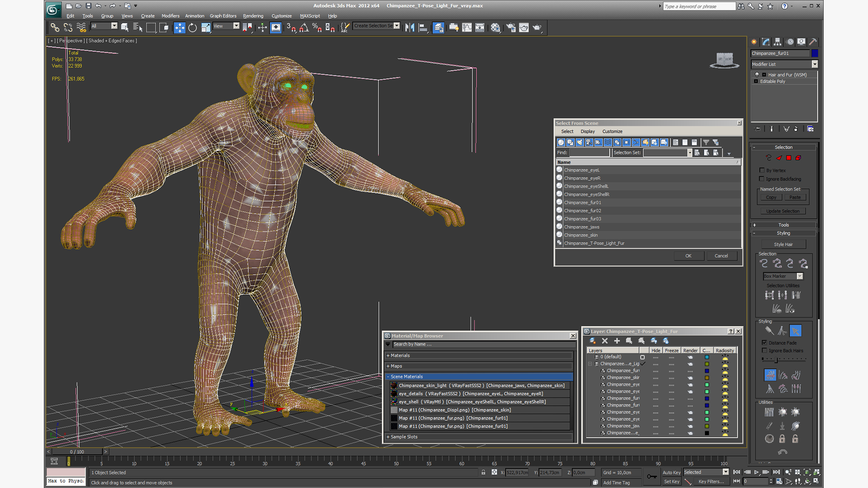Open the Graph Editors menu
The image size is (868, 488).
pyautogui.click(x=223, y=16)
